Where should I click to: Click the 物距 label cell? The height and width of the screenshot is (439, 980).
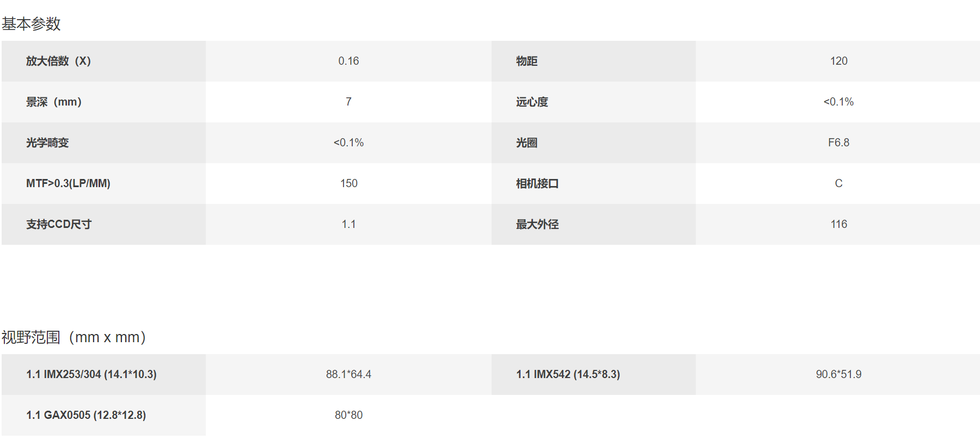tap(593, 61)
